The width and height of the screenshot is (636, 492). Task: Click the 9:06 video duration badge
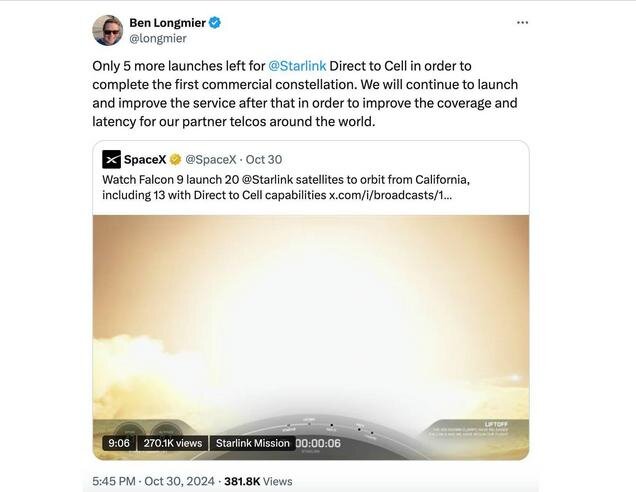click(119, 443)
